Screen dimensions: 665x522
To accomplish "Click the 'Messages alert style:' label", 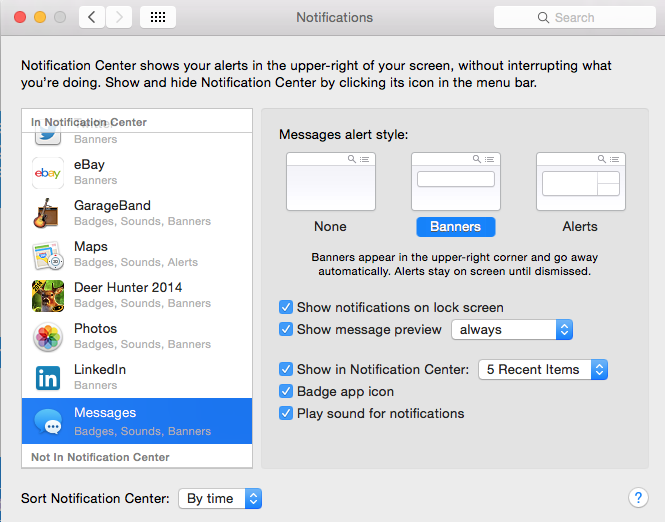I will (x=343, y=135).
